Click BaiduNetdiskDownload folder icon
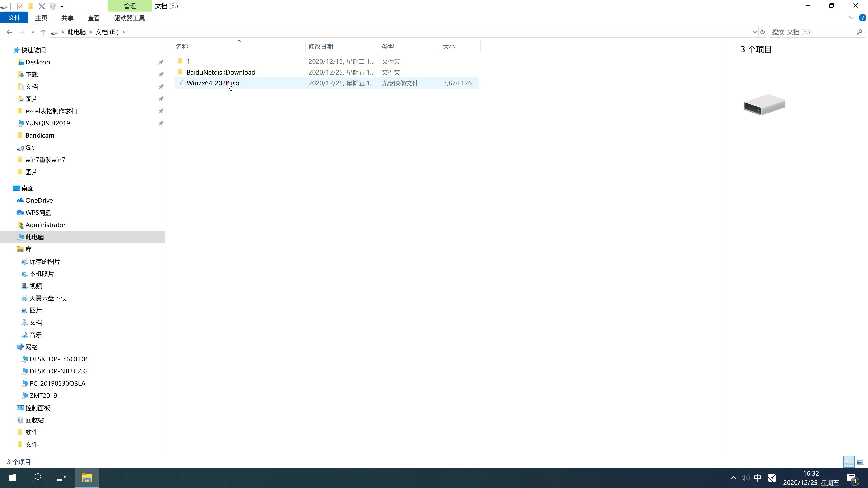This screenshot has height=488, width=868. (180, 72)
